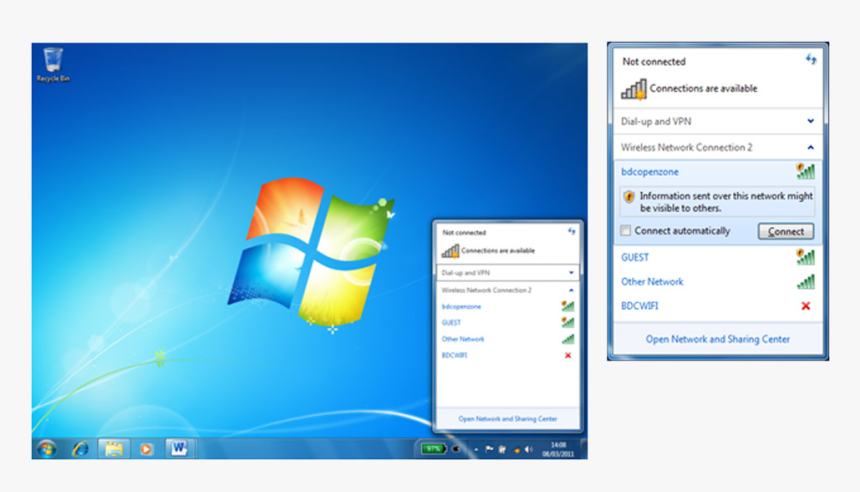
Task: Open Network and Sharing Center in the desktop popup
Action: pos(507,419)
